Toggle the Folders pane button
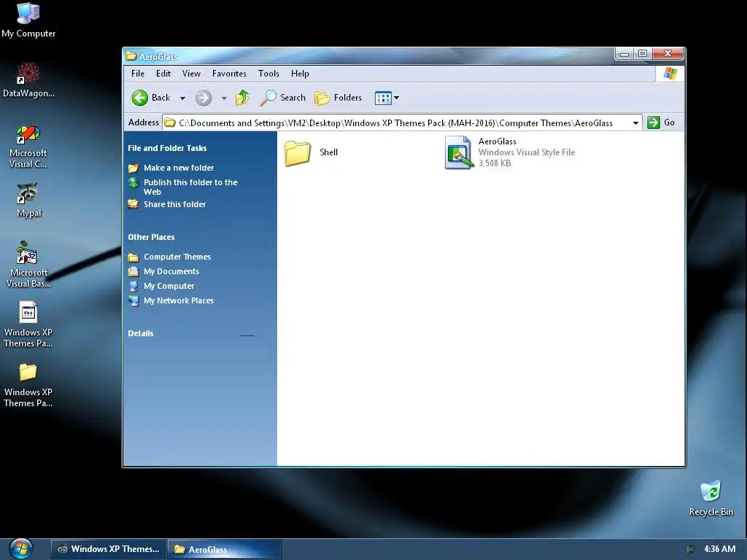The image size is (747, 560). pos(338,98)
